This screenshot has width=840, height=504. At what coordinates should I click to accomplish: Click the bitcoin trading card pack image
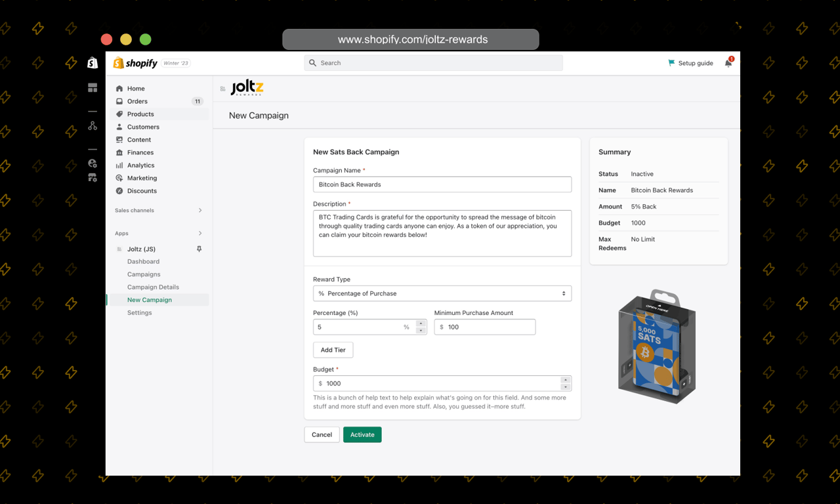pos(657,346)
